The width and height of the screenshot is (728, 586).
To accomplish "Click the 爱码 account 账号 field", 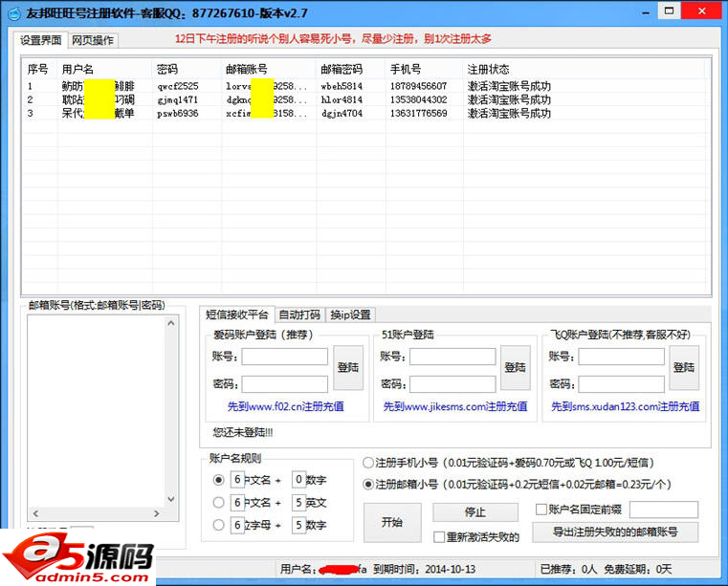I will coord(284,357).
